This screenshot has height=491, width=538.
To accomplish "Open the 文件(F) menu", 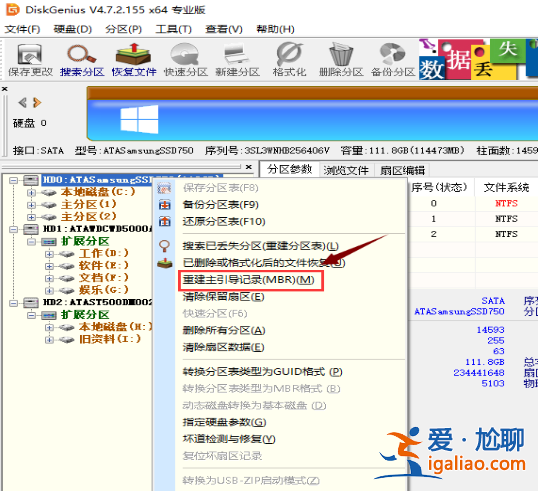I will click(22, 29).
